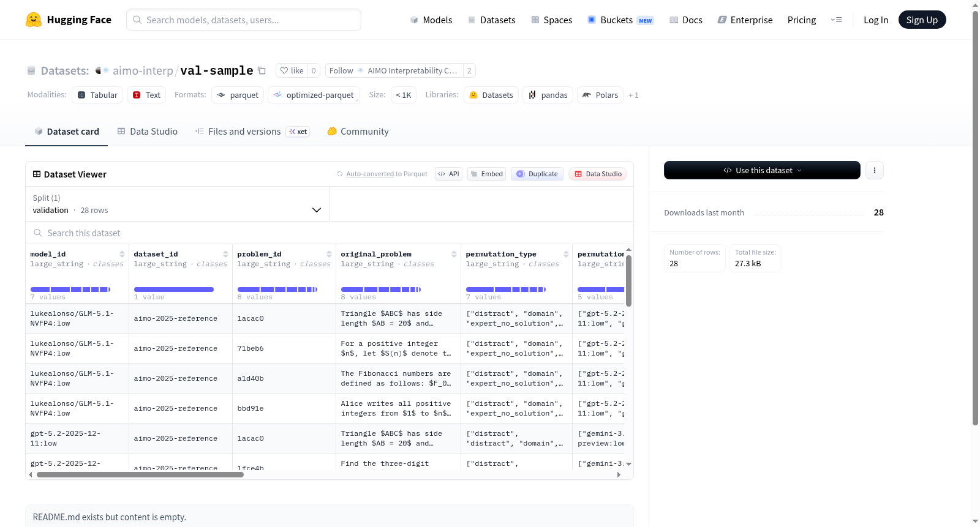Image resolution: width=980 pixels, height=527 pixels.
Task: Select the optimized-parquet format tag
Action: point(314,95)
